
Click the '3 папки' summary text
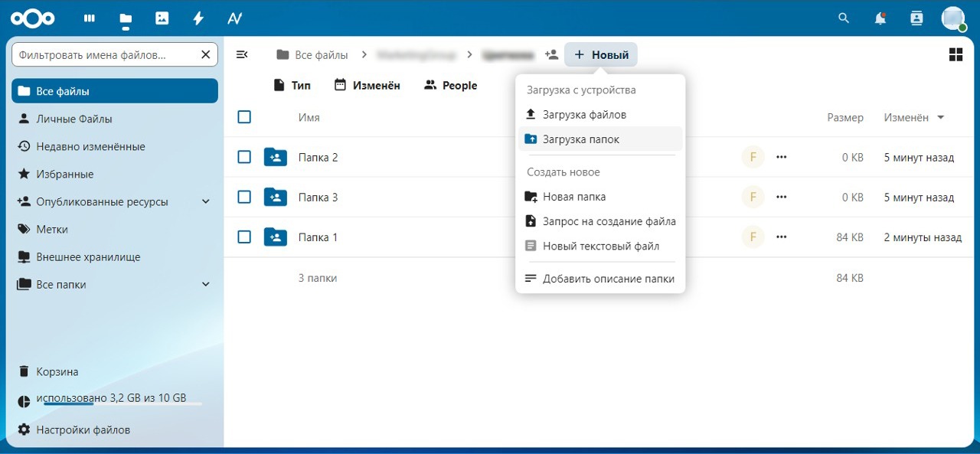[x=318, y=278]
